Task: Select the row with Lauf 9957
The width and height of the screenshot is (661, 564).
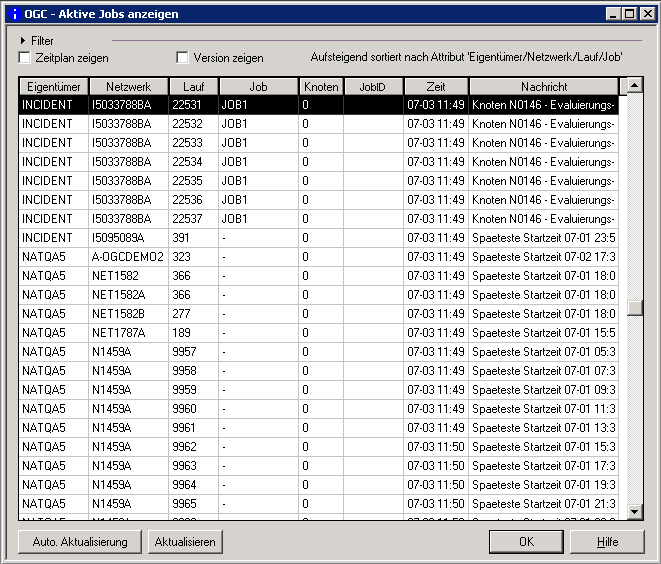Action: [x=319, y=352]
